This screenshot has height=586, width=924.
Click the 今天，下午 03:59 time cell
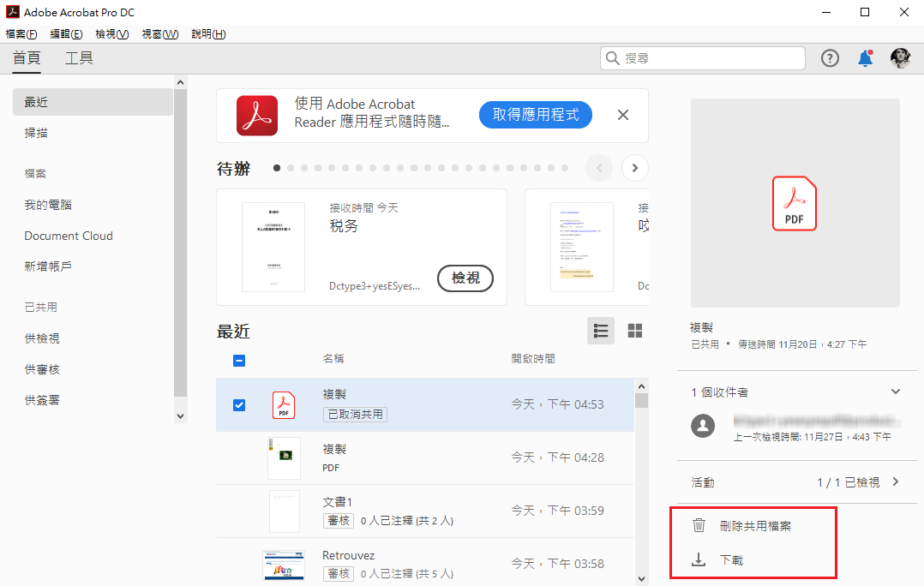pos(557,511)
